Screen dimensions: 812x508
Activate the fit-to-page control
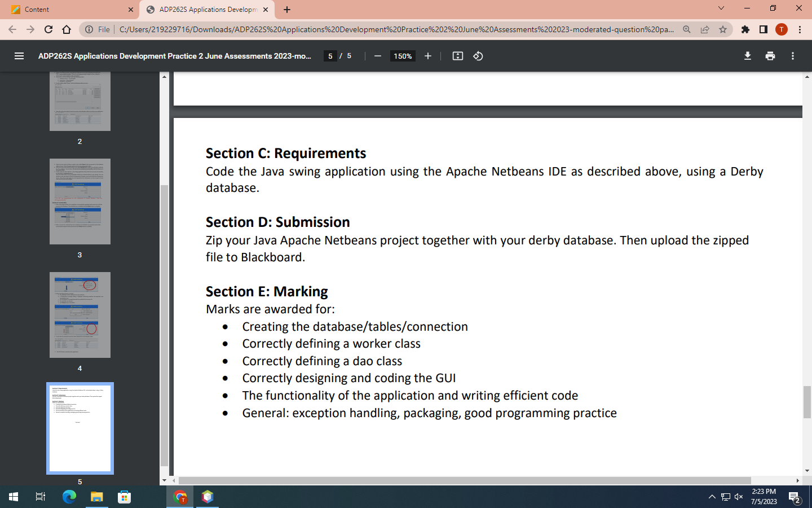(457, 56)
